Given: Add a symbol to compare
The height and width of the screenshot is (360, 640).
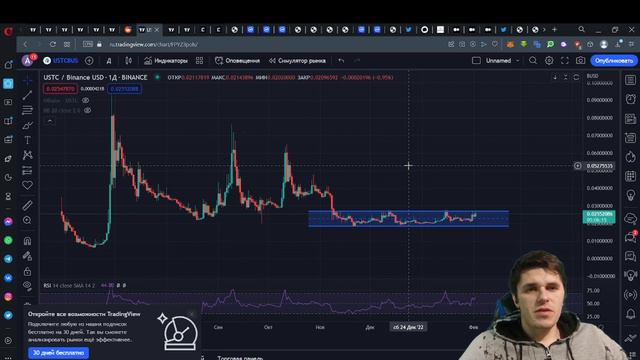Looking at the screenshot, I should 89,60.
